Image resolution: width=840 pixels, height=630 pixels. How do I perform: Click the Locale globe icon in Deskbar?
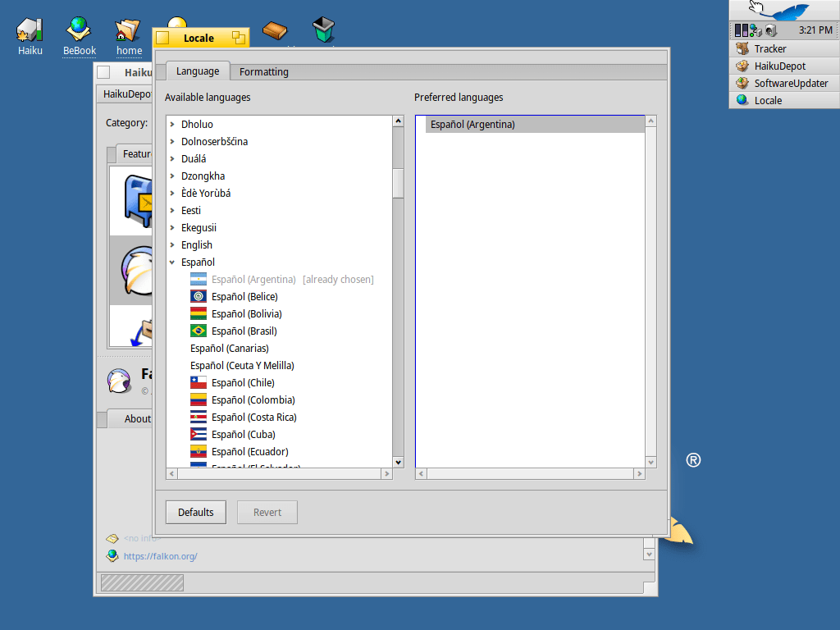coord(742,100)
